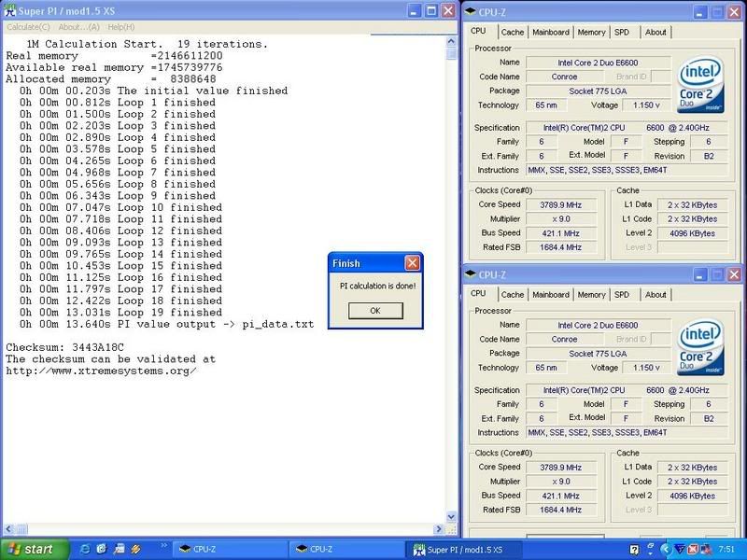The height and width of the screenshot is (560, 747).
Task: Open the Calculate(C) menu
Action: coord(28,27)
